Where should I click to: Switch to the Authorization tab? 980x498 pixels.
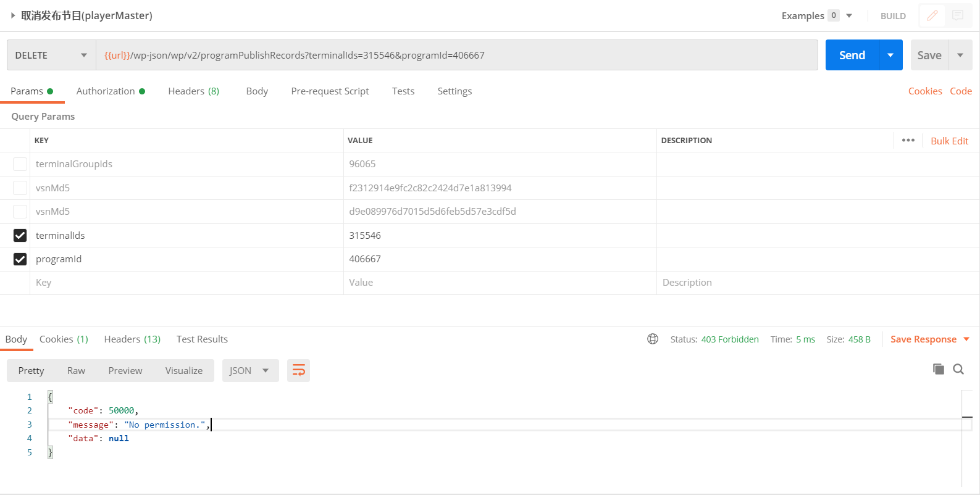pos(106,91)
